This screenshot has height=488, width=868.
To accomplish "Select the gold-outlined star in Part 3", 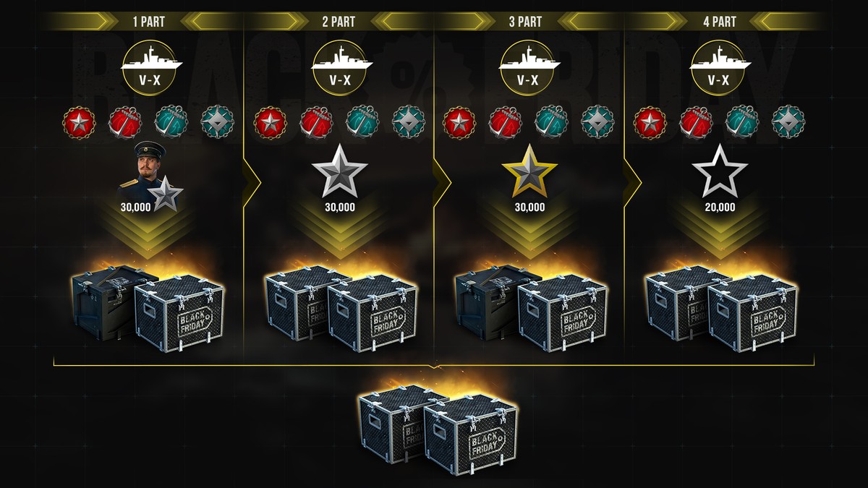I will (x=529, y=171).
